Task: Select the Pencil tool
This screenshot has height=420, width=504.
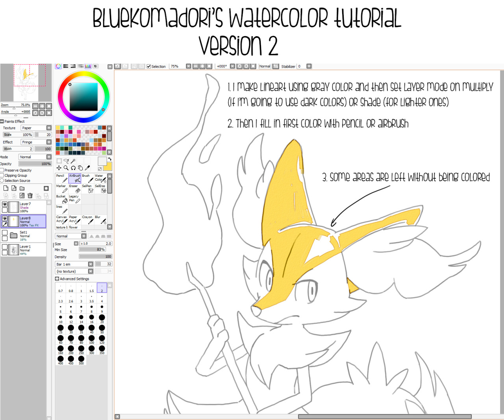Action: pos(61,178)
